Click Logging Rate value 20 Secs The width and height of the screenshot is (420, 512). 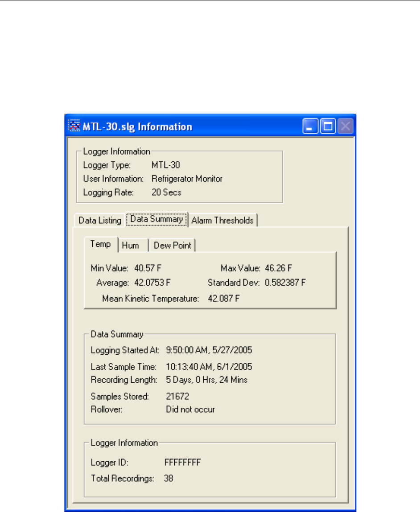(x=166, y=193)
